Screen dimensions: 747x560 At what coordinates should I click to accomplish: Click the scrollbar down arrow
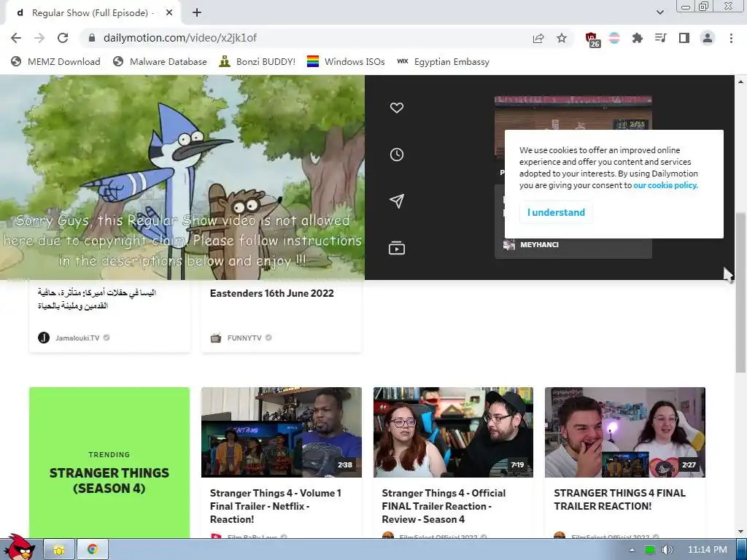[740, 532]
